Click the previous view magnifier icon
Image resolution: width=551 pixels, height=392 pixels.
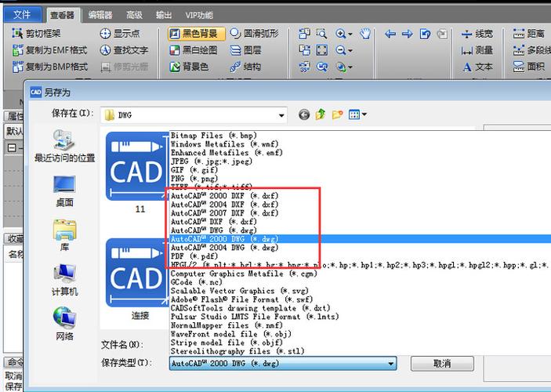pyautogui.click(x=322, y=67)
